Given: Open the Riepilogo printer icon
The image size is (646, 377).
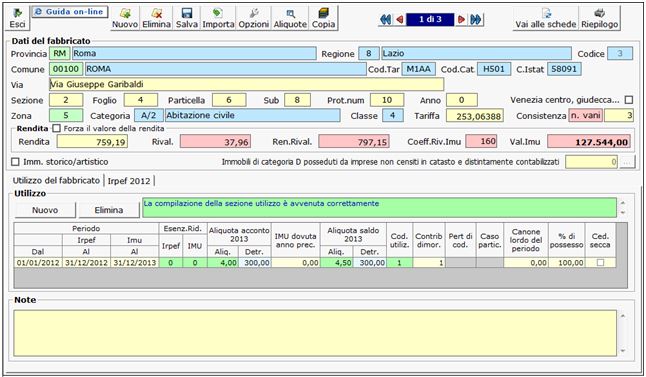Looking at the screenshot, I should (599, 18).
